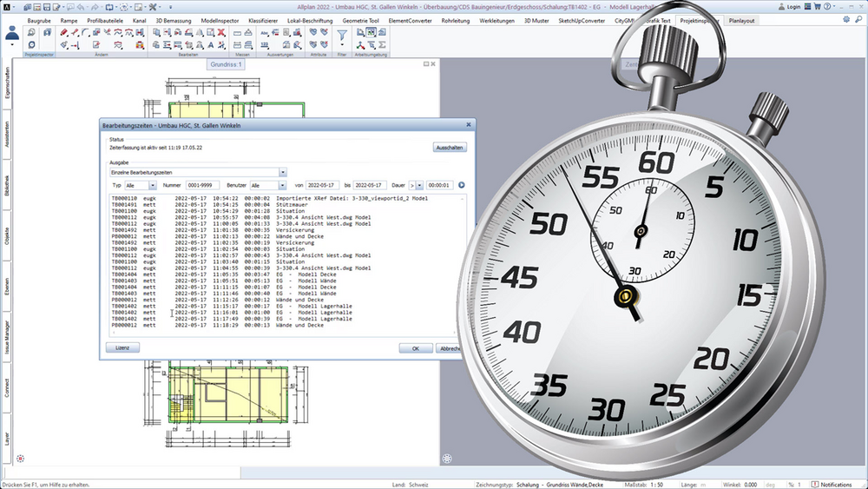Click the Lizenz button

tap(122, 347)
